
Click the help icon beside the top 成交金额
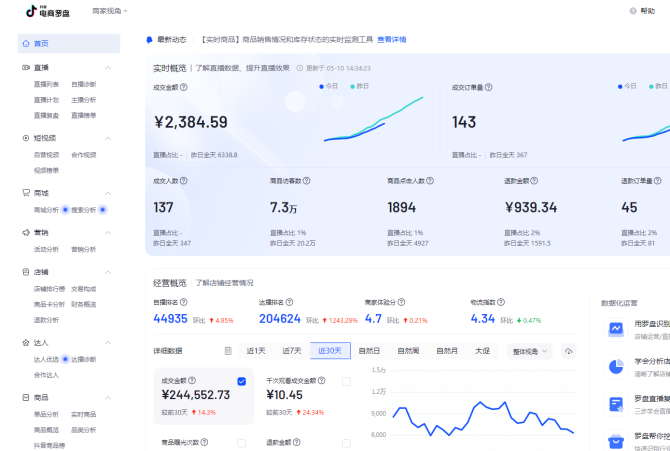coord(183,87)
